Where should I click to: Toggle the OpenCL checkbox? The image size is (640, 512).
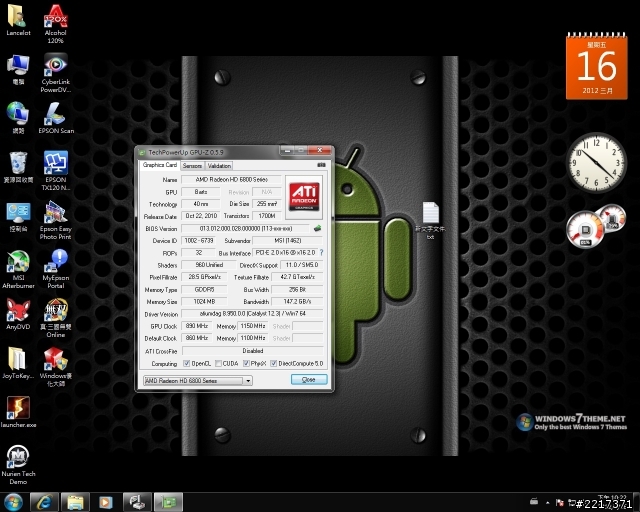pyautogui.click(x=187, y=363)
